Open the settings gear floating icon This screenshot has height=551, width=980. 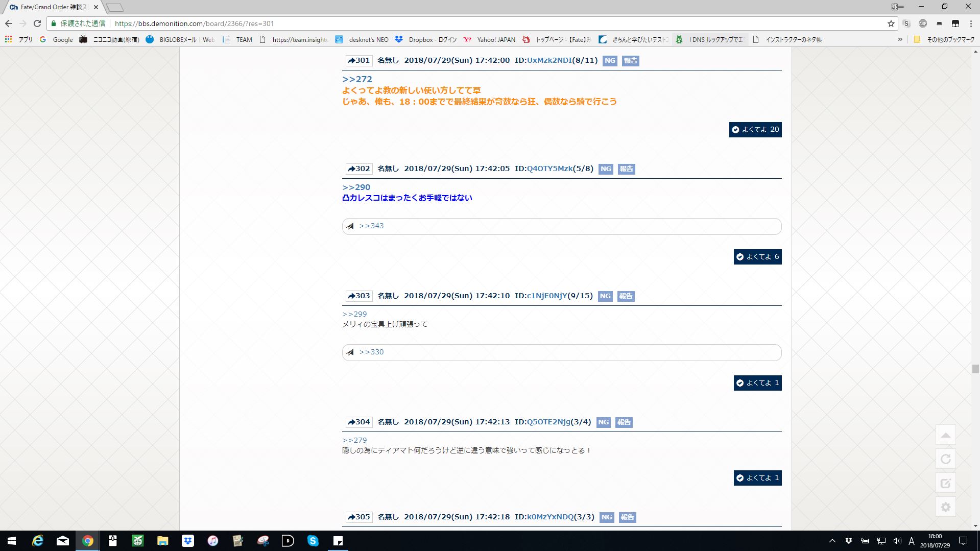point(945,507)
